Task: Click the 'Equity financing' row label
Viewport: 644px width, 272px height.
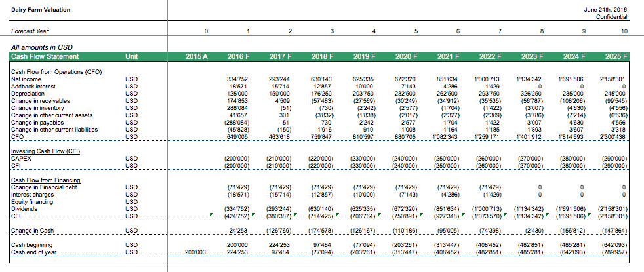Action: [32, 201]
